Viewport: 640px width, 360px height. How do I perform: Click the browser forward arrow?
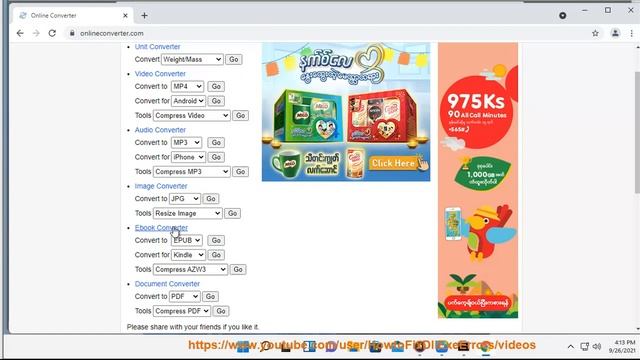(x=36, y=33)
